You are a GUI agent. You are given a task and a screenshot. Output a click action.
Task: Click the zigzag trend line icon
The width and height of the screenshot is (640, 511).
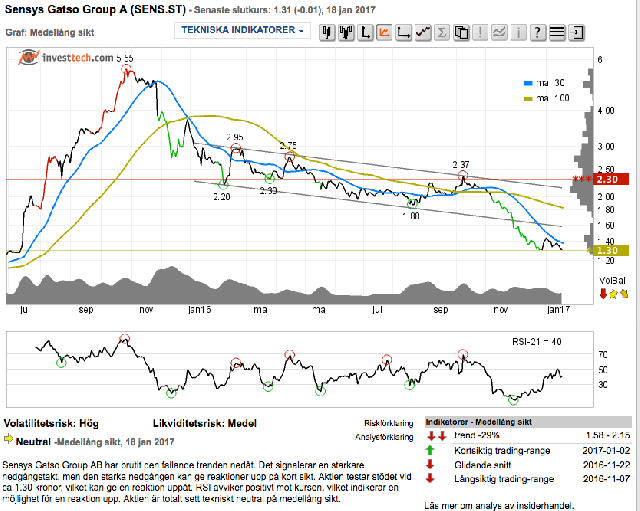point(423,32)
